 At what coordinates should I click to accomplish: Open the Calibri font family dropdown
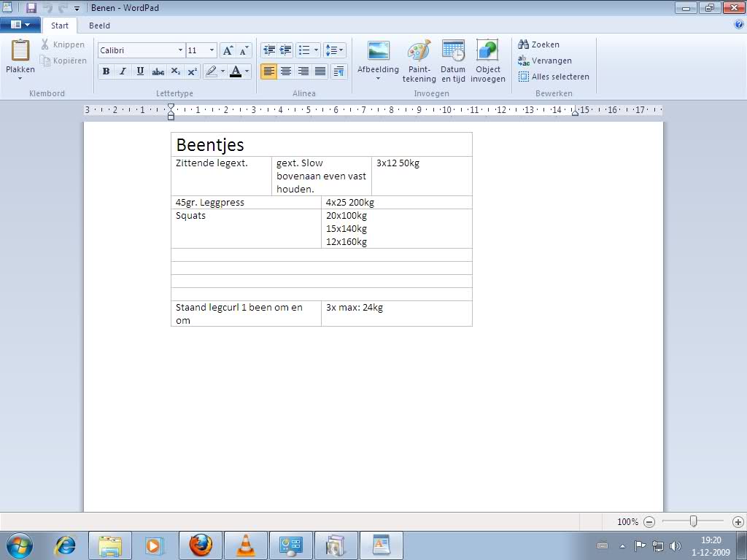[x=180, y=50]
